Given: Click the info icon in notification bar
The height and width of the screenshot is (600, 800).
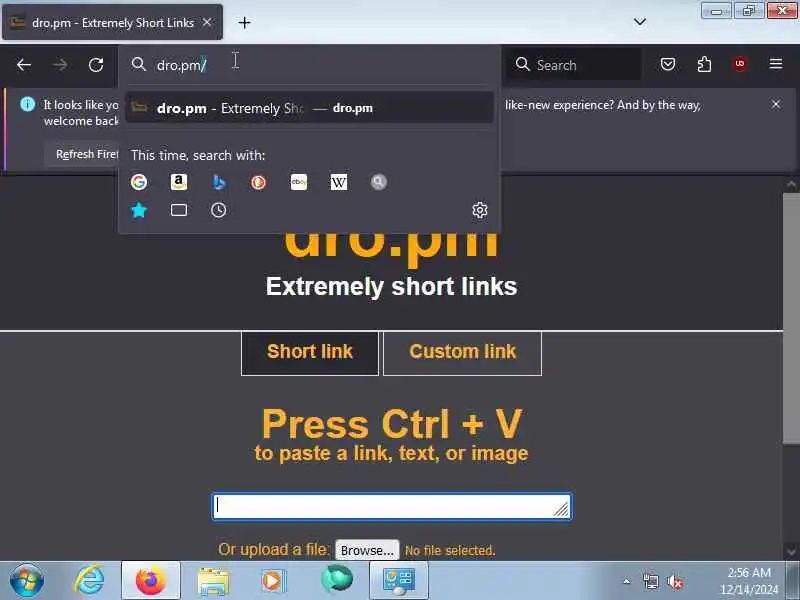Looking at the screenshot, I should click(x=28, y=105).
